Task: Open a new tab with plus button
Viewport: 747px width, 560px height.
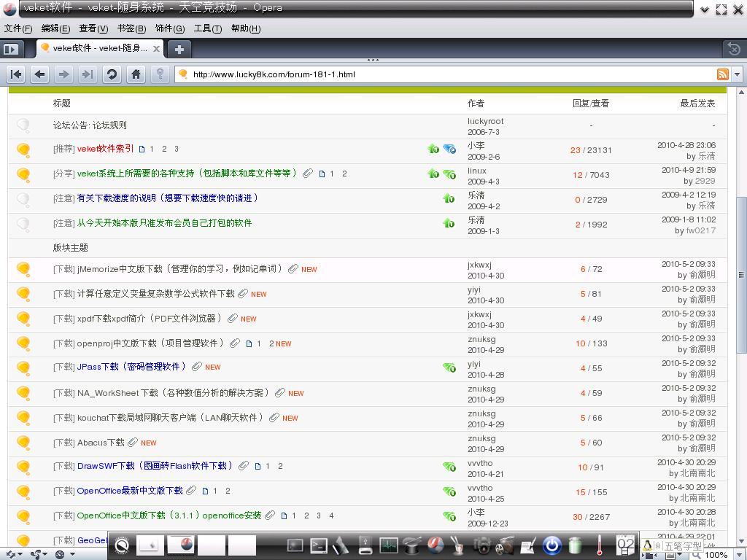Action: coord(179,49)
